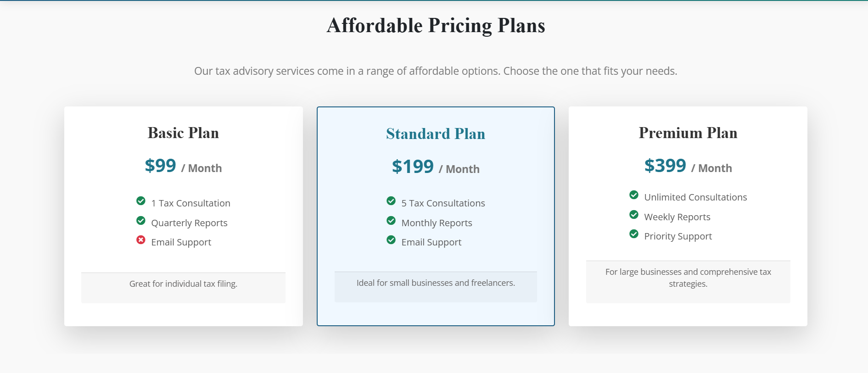Screen dimensions: 868x373
Task: Select the Premium Plan heading
Action: click(x=688, y=133)
